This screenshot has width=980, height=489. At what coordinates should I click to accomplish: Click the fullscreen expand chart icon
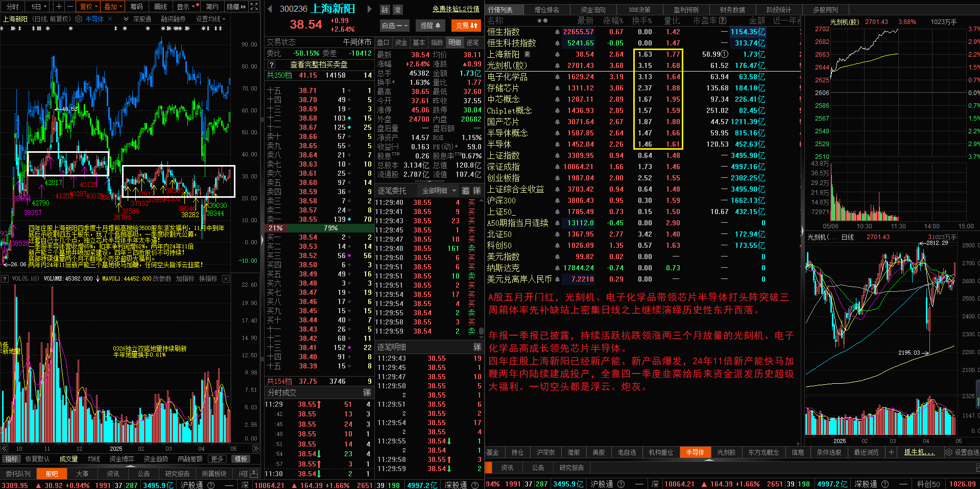[x=254, y=7]
